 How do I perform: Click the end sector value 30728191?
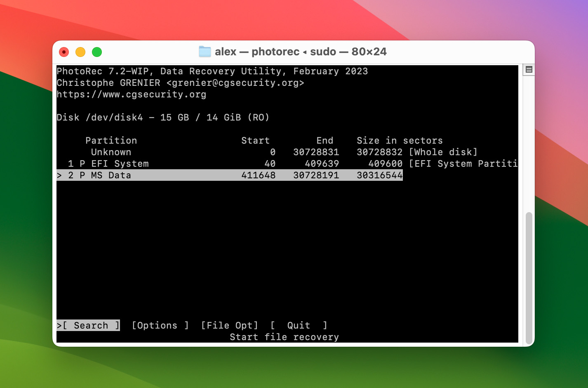pos(316,175)
